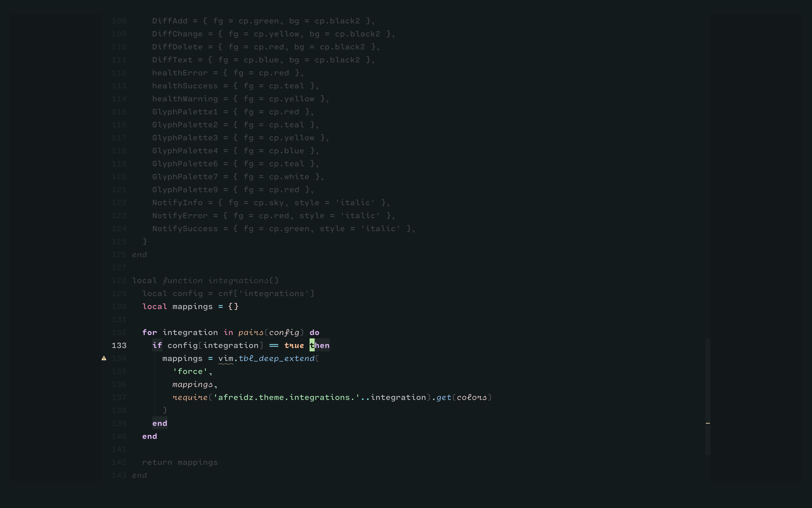Screen dimensions: 812x508
Task: Click the scrollbar thumb at right edge
Action: point(708,397)
